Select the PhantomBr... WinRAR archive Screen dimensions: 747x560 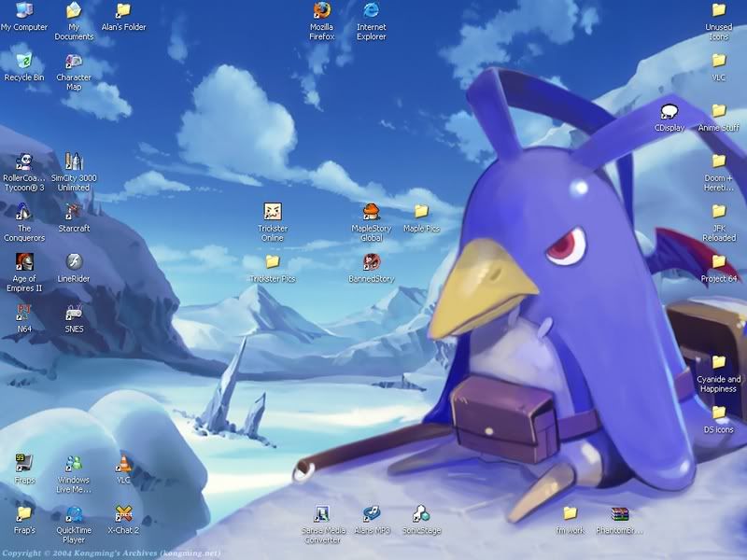coord(619,520)
